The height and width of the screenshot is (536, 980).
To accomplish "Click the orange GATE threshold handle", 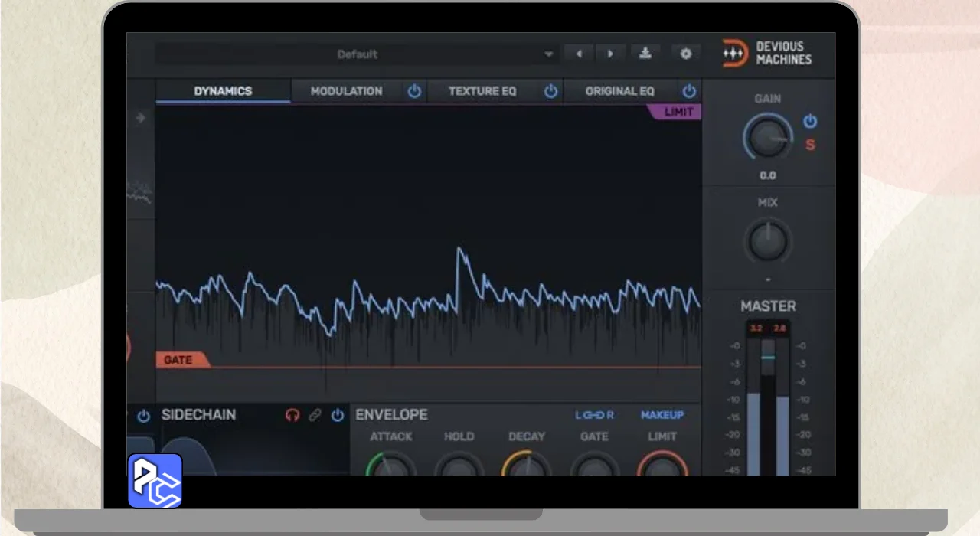I will tap(179, 360).
